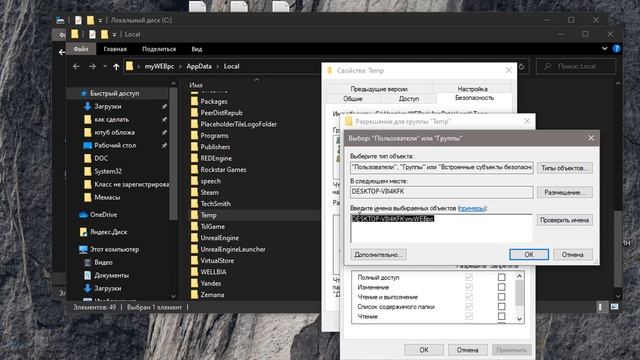The width and height of the screenshot is (640, 360).
Task: Open the Вид ribbon tab
Action: [x=197, y=49]
